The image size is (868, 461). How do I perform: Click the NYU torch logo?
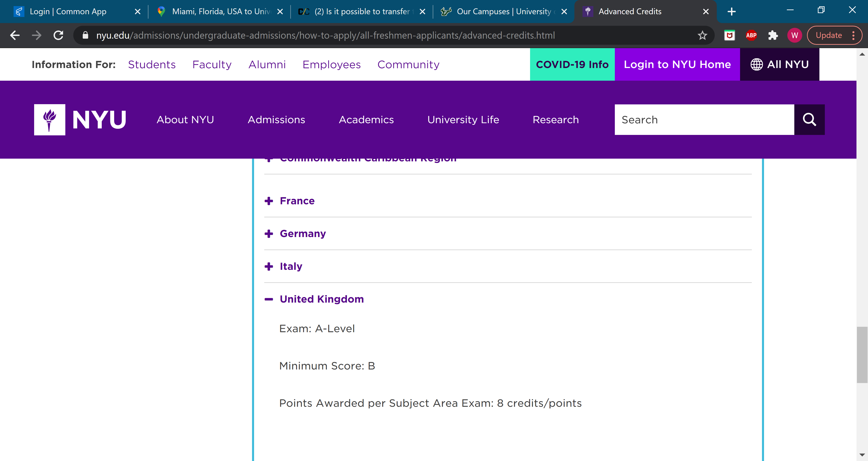click(50, 120)
